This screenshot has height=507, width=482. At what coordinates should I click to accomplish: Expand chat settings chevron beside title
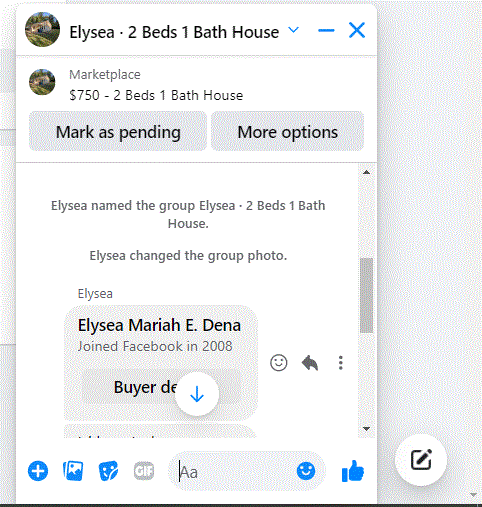coord(293,30)
